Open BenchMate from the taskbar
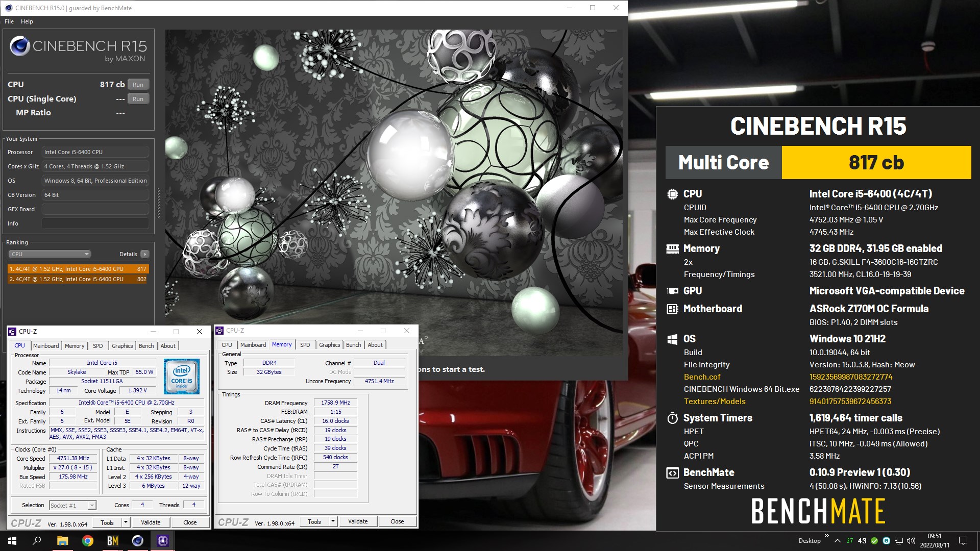This screenshot has width=980, height=551. click(112, 541)
